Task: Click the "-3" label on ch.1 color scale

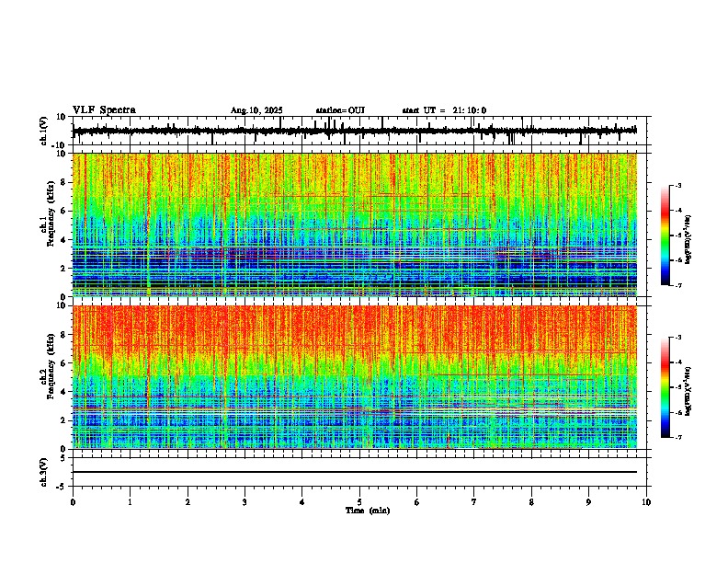Action: click(677, 185)
